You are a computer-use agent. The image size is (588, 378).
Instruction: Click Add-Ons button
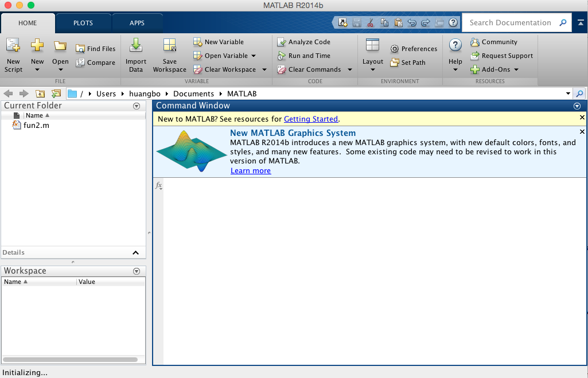[x=490, y=69]
